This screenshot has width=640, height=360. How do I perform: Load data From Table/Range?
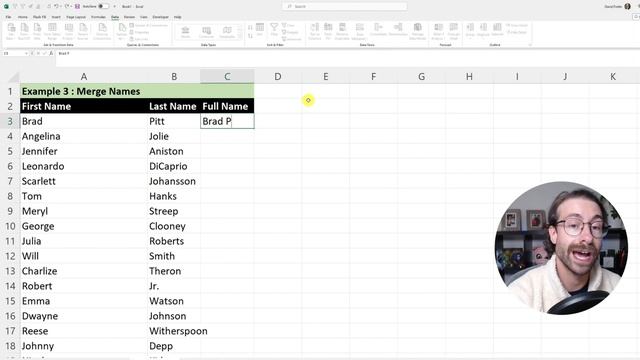pyautogui.click(x=52, y=31)
